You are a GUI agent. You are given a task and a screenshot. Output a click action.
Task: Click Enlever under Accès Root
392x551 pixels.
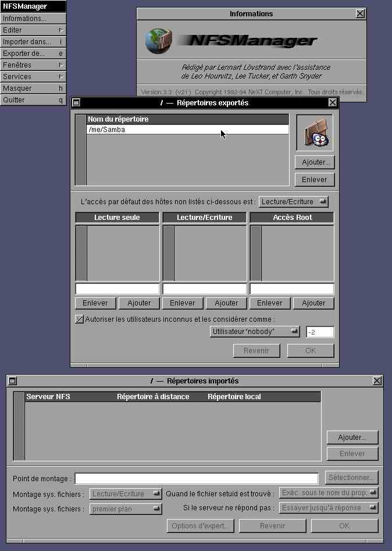pos(269,303)
